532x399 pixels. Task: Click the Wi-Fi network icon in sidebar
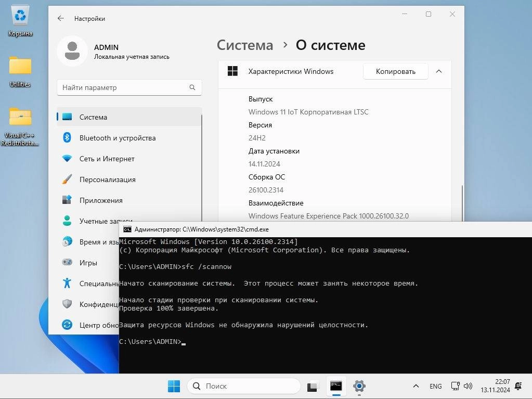[67, 159]
